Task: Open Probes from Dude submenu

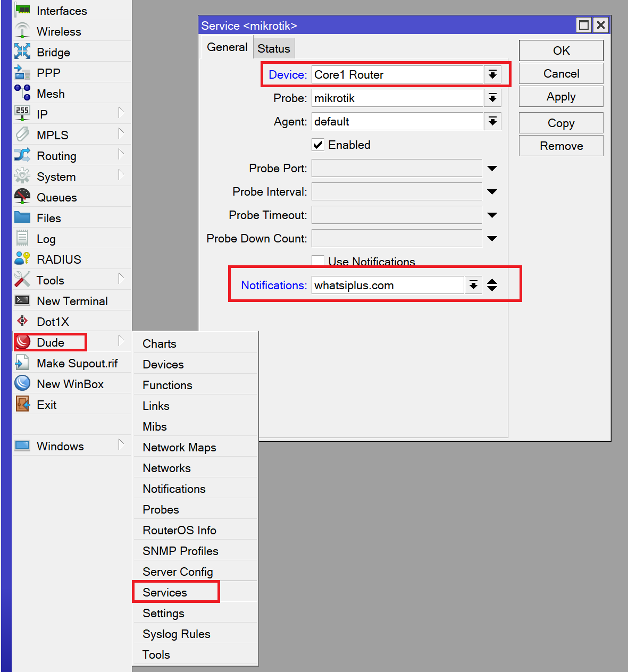Action: tap(195, 509)
